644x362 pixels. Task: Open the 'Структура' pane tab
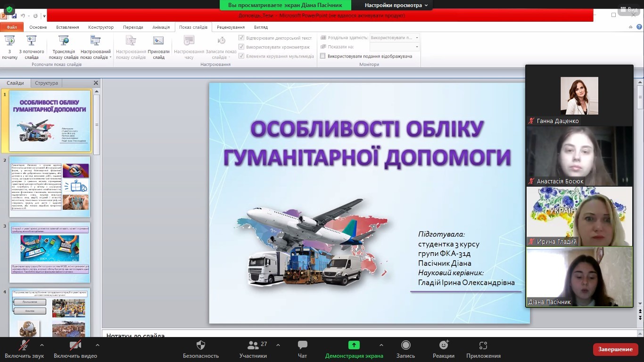(x=46, y=83)
